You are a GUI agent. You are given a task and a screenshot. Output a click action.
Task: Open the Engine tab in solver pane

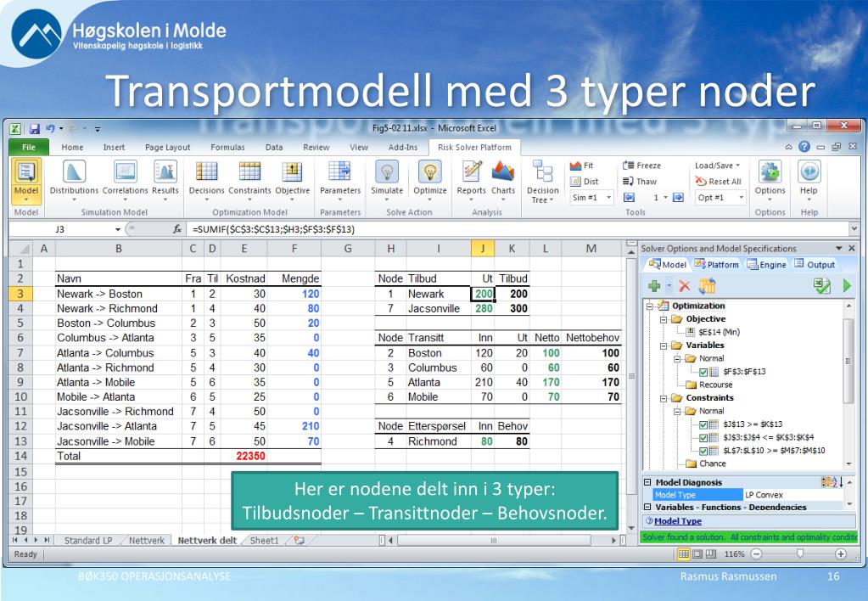[767, 265]
